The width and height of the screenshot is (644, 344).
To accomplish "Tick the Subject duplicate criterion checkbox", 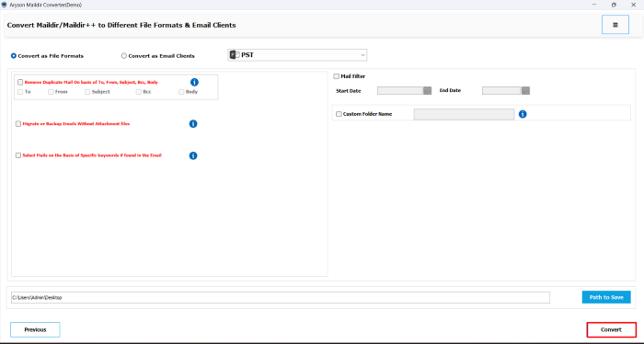I will coord(87,92).
